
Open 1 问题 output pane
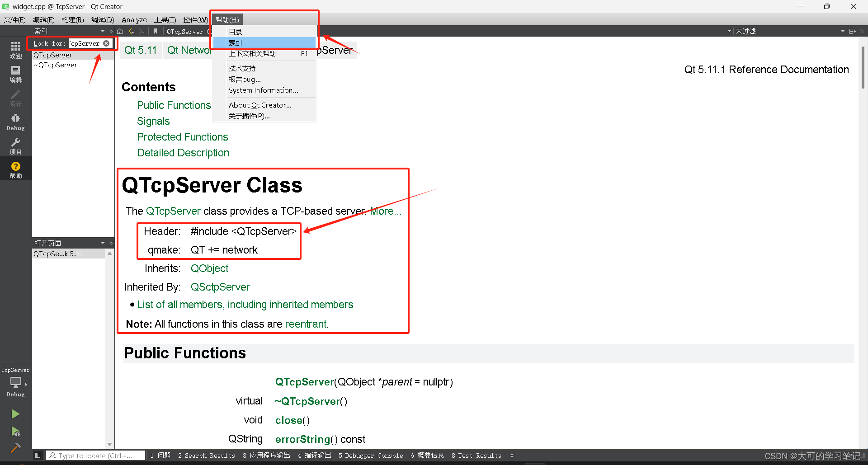(x=160, y=456)
